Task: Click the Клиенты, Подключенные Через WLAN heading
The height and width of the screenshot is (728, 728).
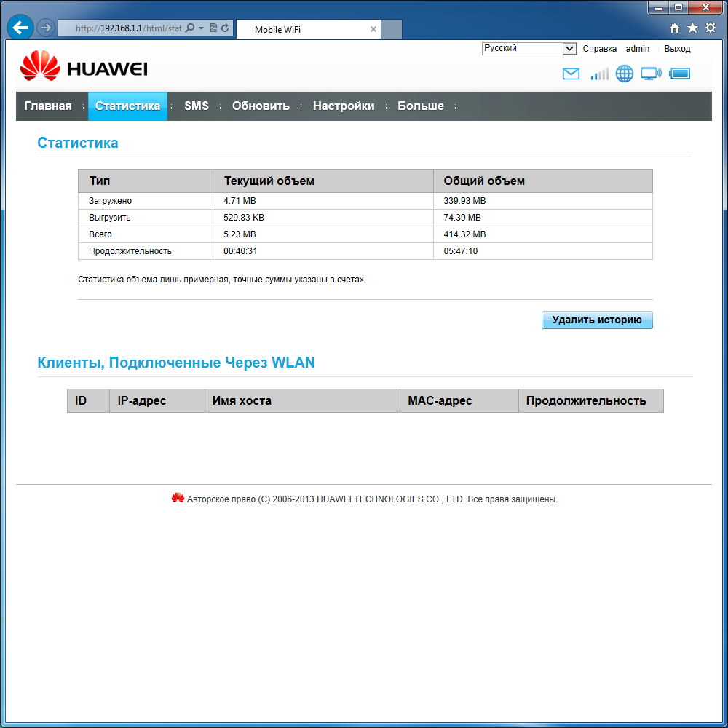Action: pos(176,363)
